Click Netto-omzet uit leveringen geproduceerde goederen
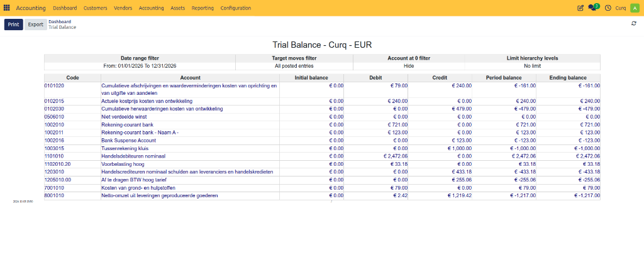 159,195
